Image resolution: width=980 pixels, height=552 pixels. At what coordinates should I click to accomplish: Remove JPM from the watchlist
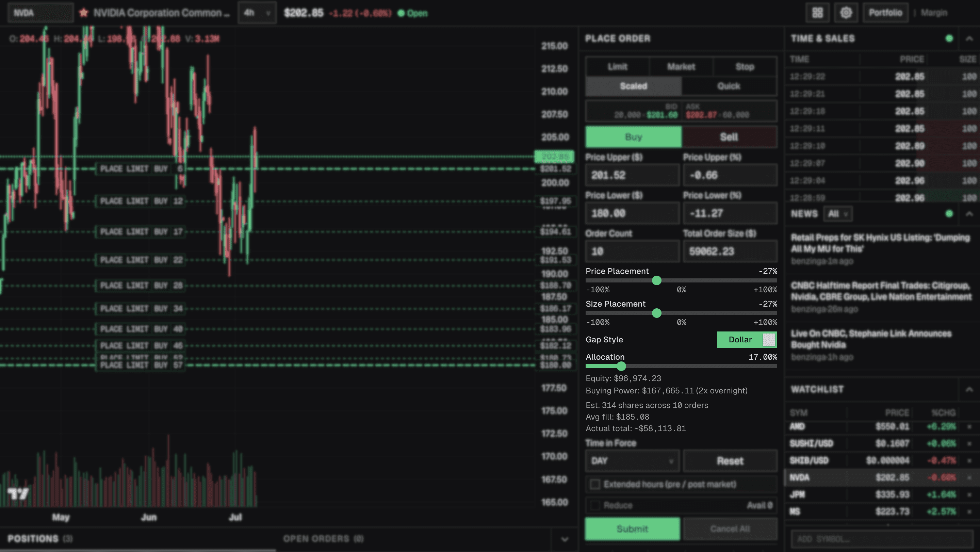pos(969,494)
